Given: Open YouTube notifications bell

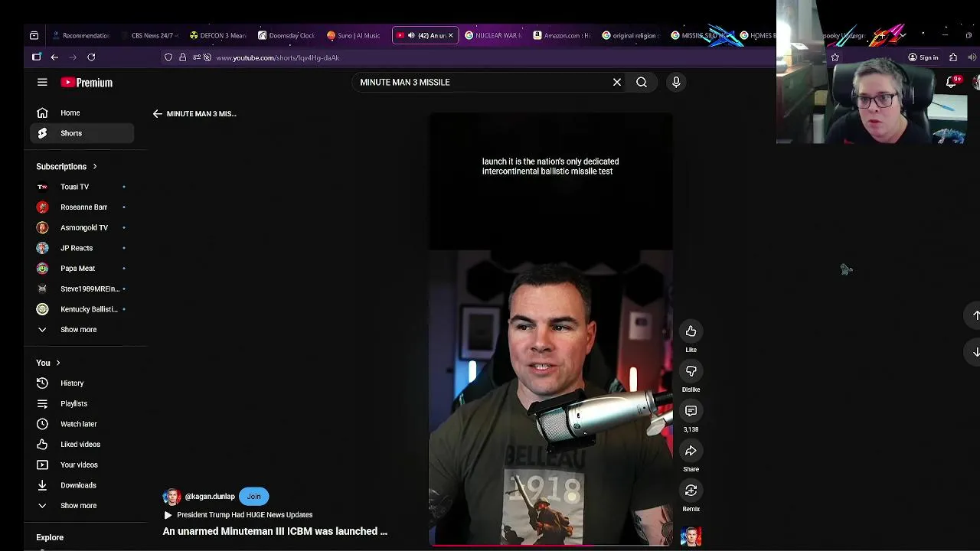Looking at the screenshot, I should [x=952, y=82].
